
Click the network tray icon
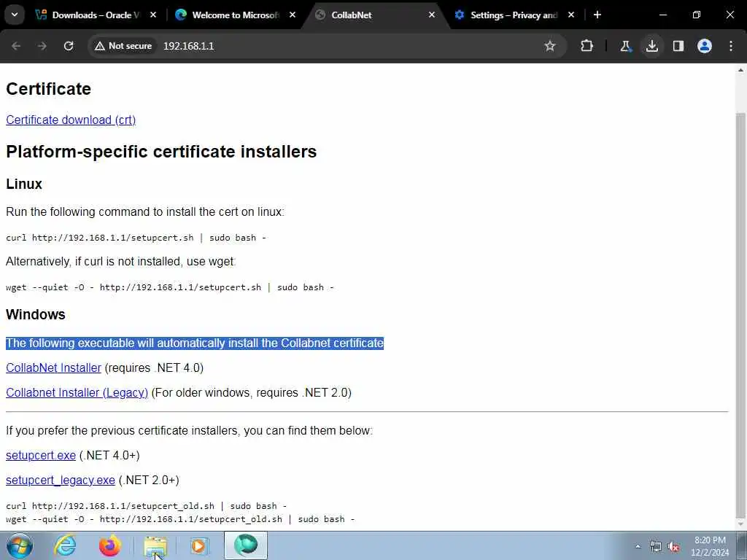656,547
